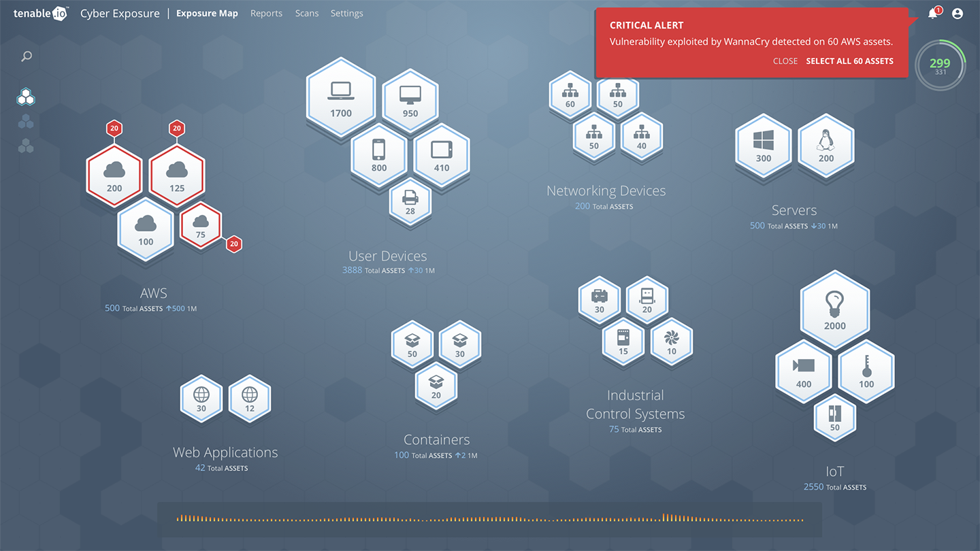Open the Reports menu
Image resolution: width=980 pixels, height=551 pixels.
tap(266, 14)
